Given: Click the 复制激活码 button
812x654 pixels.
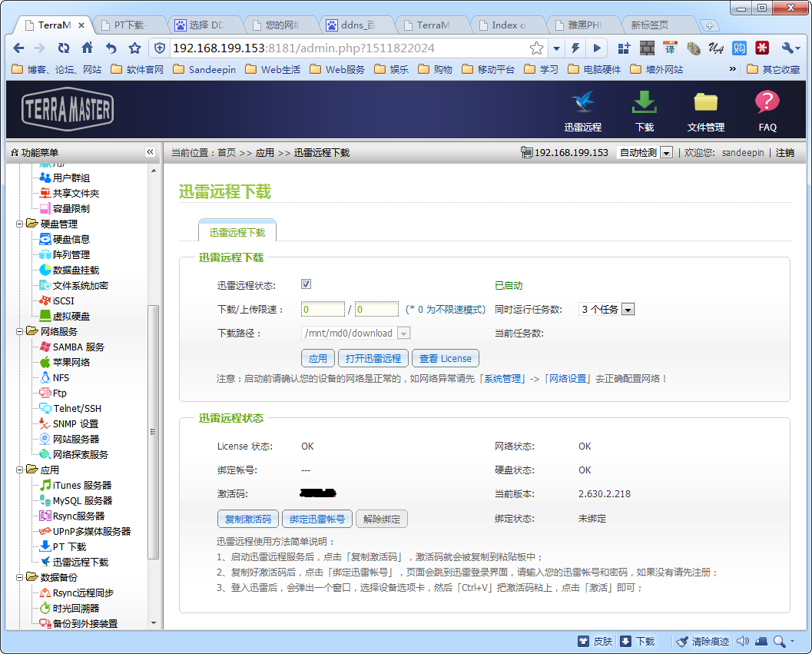Looking at the screenshot, I should tap(248, 519).
